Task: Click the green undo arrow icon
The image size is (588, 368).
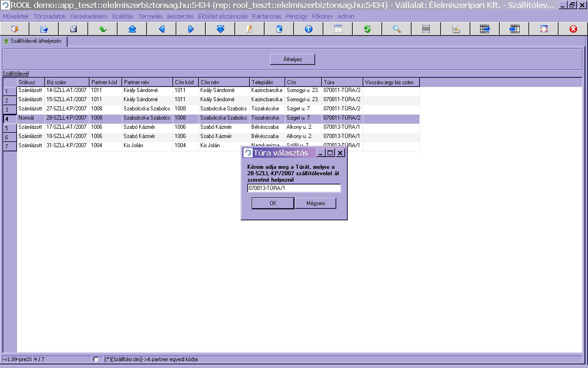Action: click(x=103, y=29)
